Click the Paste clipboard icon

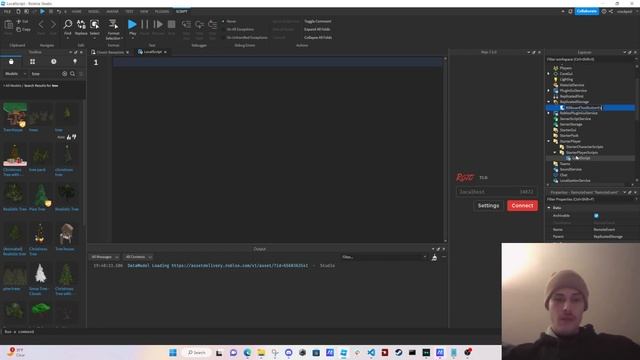(x=9, y=25)
